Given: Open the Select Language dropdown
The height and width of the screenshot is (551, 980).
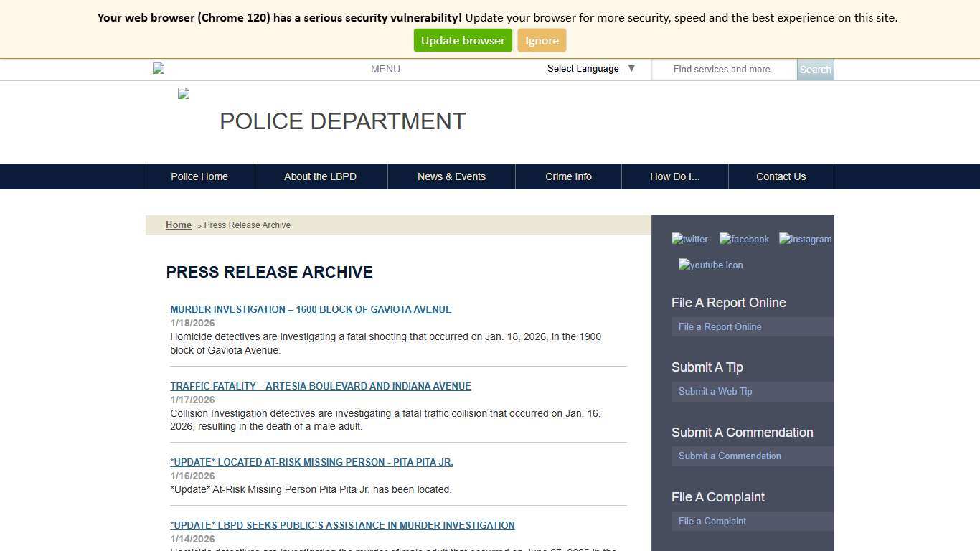Looking at the screenshot, I should pos(590,68).
